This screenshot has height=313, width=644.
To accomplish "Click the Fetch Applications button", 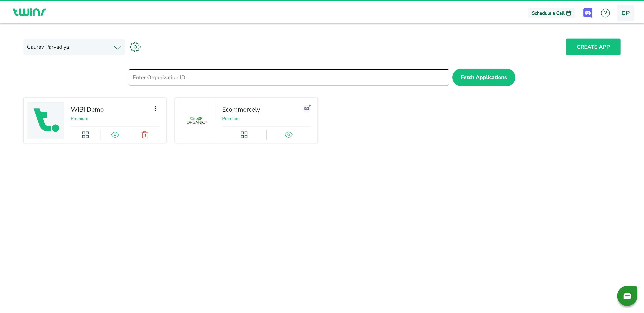I will 484,77.
